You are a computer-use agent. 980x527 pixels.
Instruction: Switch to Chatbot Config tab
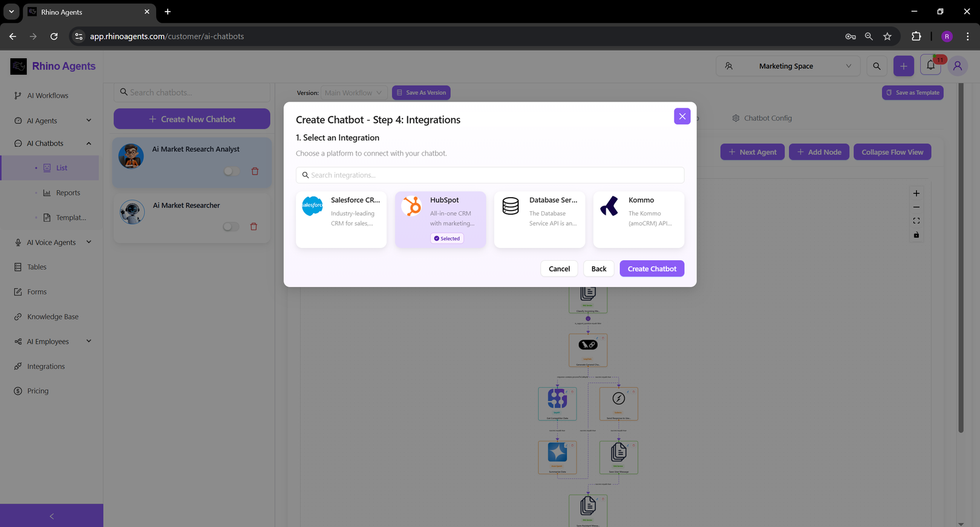[762, 118]
